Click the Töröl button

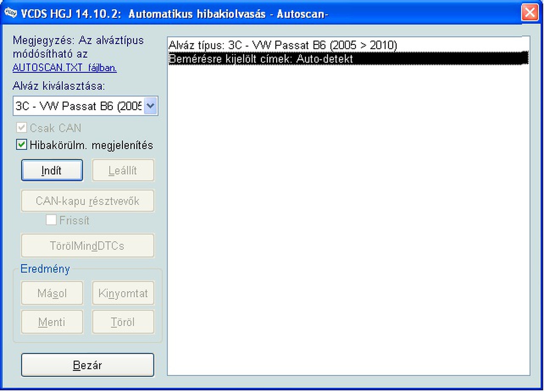tap(123, 322)
